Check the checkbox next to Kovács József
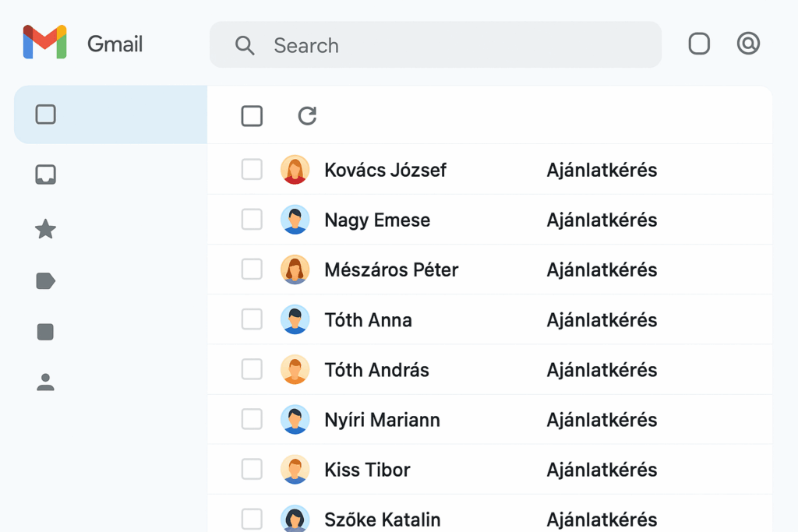Screen dimensions: 798x532 (252, 169)
